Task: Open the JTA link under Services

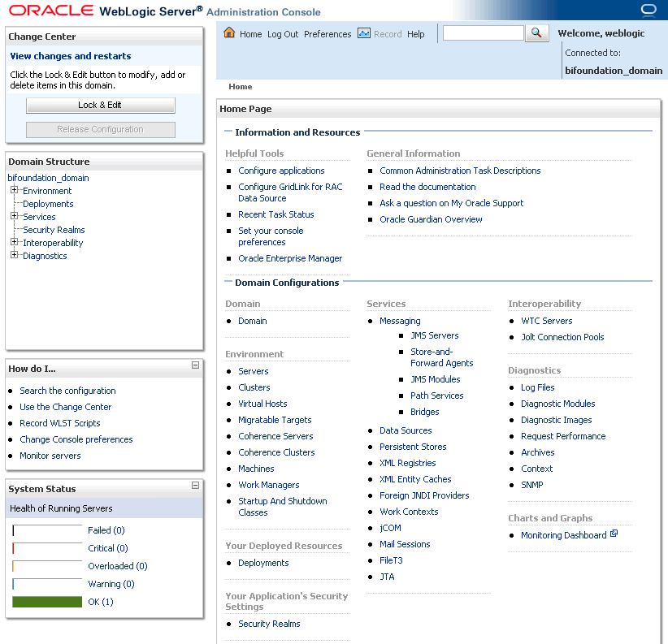Action: click(x=388, y=577)
